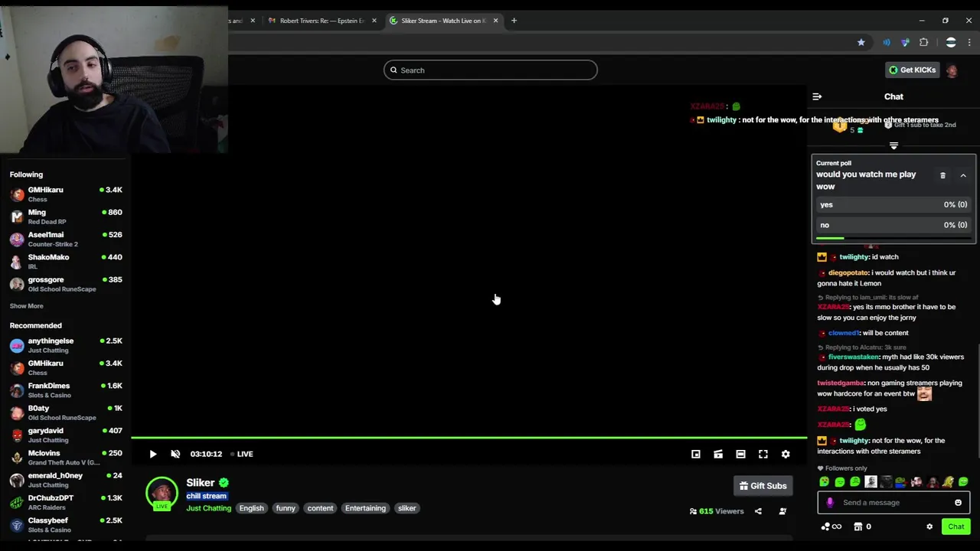Click the Kick search field

[x=490, y=70]
